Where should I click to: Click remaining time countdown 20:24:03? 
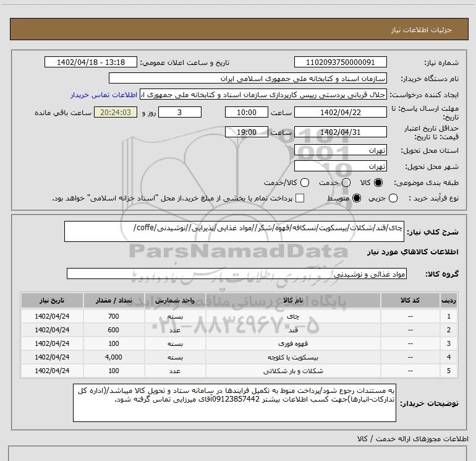point(116,113)
